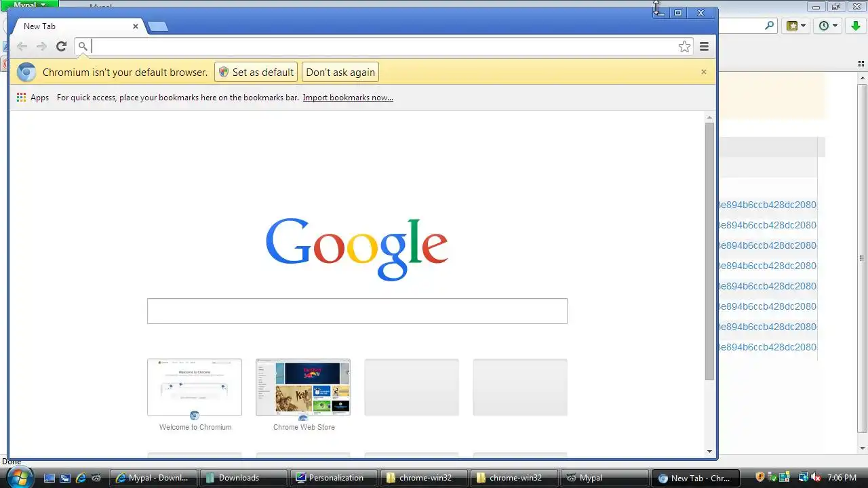Open the Chrome Web Store thumbnail
Image resolution: width=868 pixels, height=488 pixels.
coord(303,387)
